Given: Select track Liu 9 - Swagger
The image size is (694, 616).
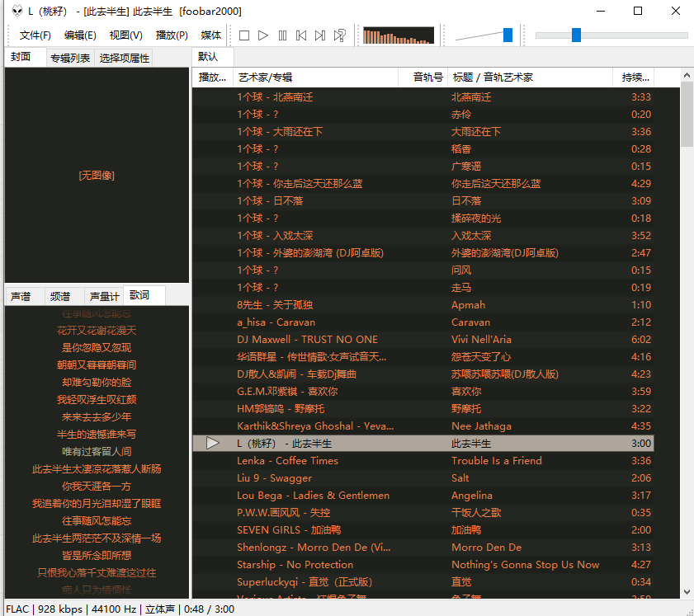Looking at the screenshot, I should [x=423, y=478].
